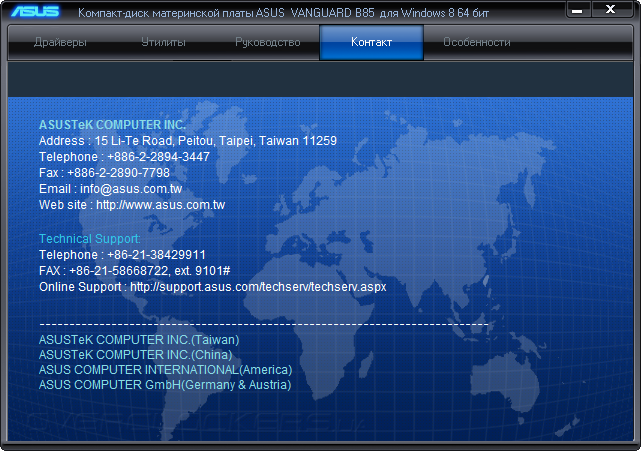Click the Online Support techserv.aspx line
Image resolution: width=641 pixels, height=451 pixels.
click(x=213, y=287)
